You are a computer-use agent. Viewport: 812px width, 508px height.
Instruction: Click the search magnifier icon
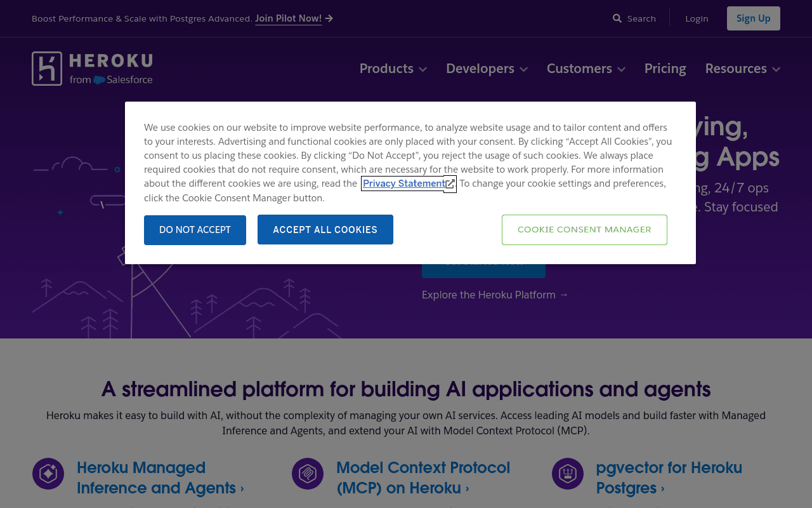click(x=617, y=18)
